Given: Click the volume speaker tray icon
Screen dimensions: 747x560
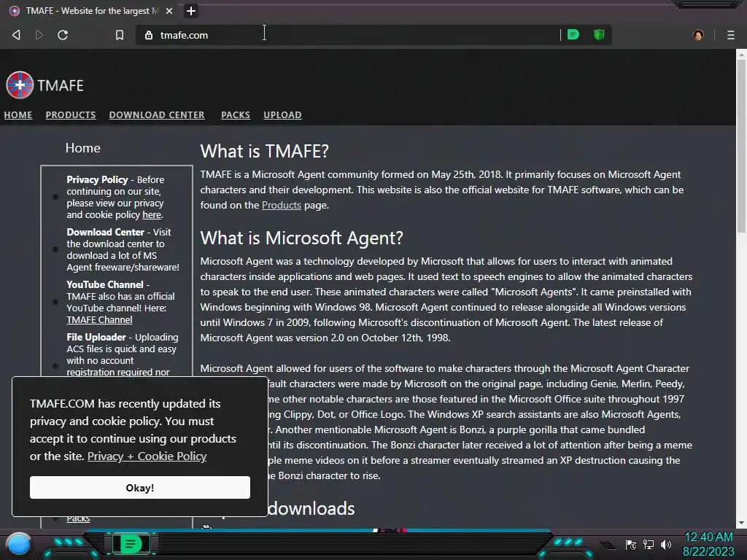Looking at the screenshot, I should pos(666,544).
